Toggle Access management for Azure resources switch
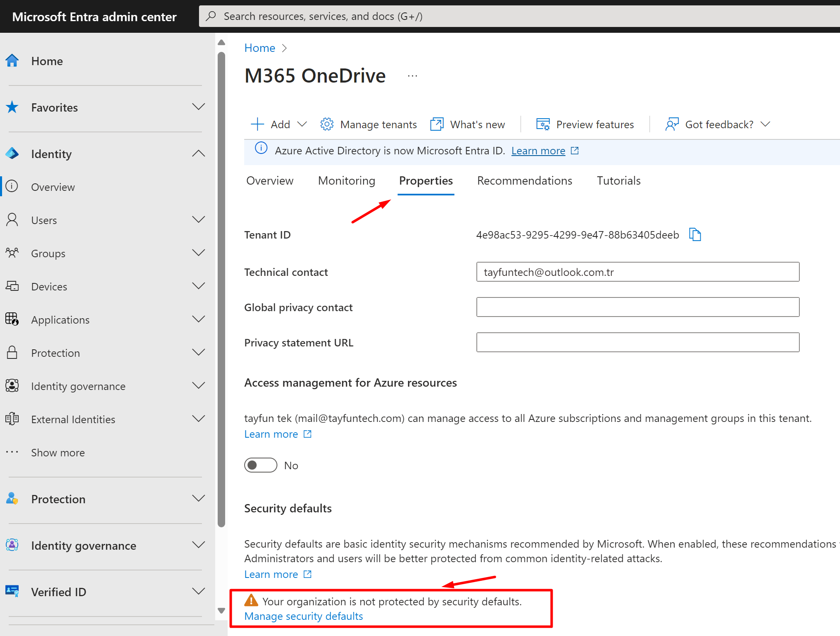 [260, 465]
